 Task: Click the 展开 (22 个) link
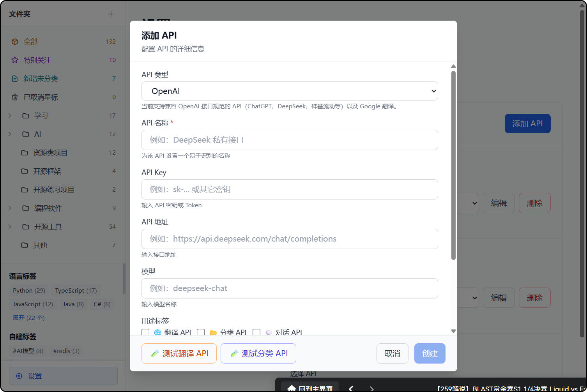pos(28,318)
